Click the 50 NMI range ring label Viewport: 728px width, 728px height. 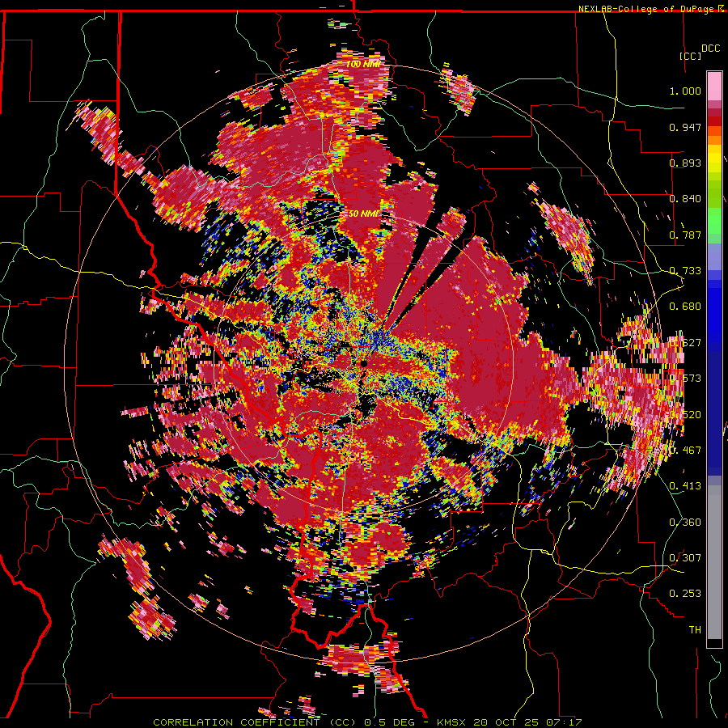pos(363,214)
